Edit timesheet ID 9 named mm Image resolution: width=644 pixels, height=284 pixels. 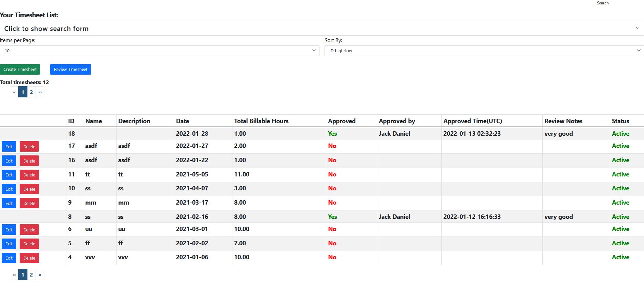pos(9,203)
